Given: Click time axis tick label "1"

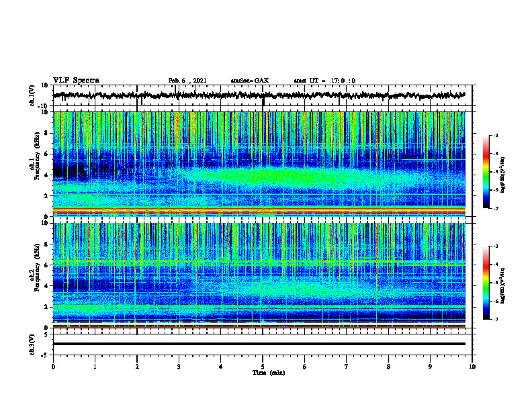Looking at the screenshot, I should tap(95, 367).
